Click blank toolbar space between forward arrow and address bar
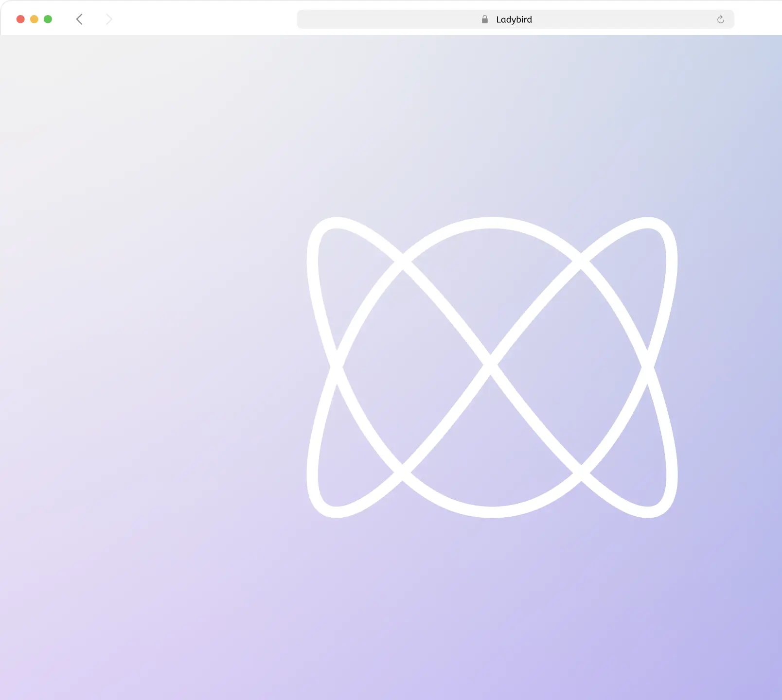782x700 pixels. click(x=204, y=19)
